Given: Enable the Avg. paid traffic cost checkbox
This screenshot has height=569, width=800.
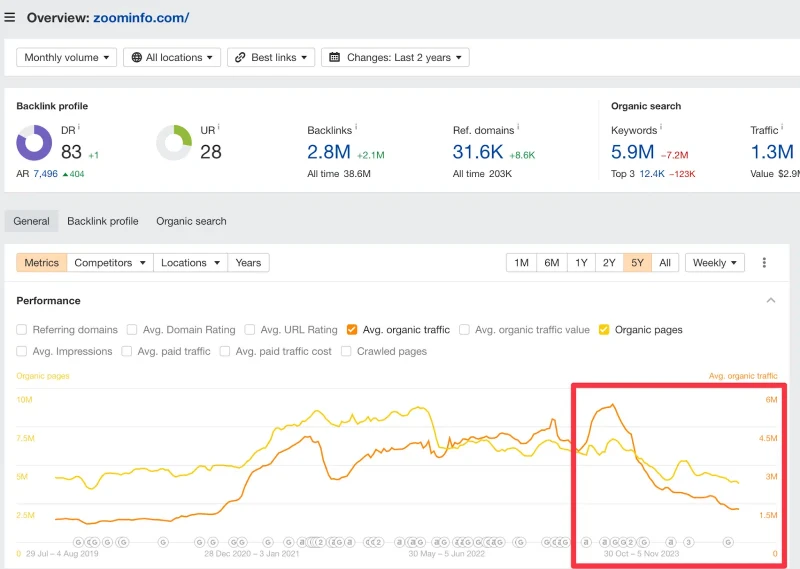Looking at the screenshot, I should 224,351.
